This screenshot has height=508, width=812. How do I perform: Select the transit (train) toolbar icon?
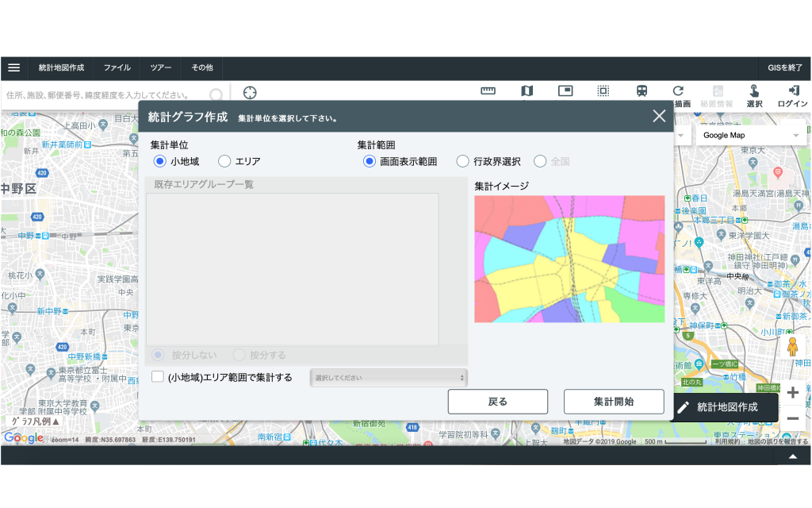point(644,91)
